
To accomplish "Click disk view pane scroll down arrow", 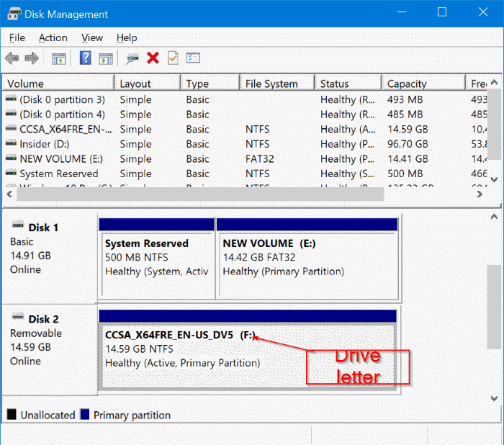I will (x=494, y=399).
